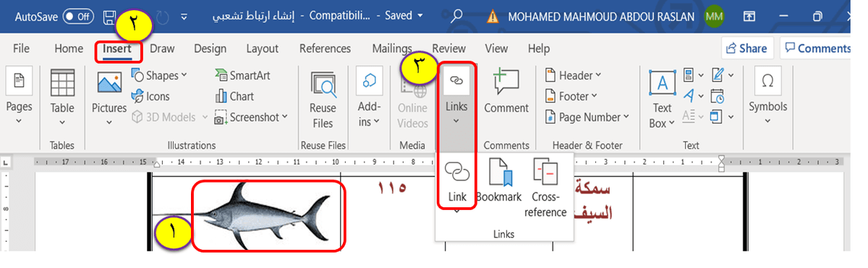
Task: Insert a Chart from Illustrations
Action: (235, 96)
